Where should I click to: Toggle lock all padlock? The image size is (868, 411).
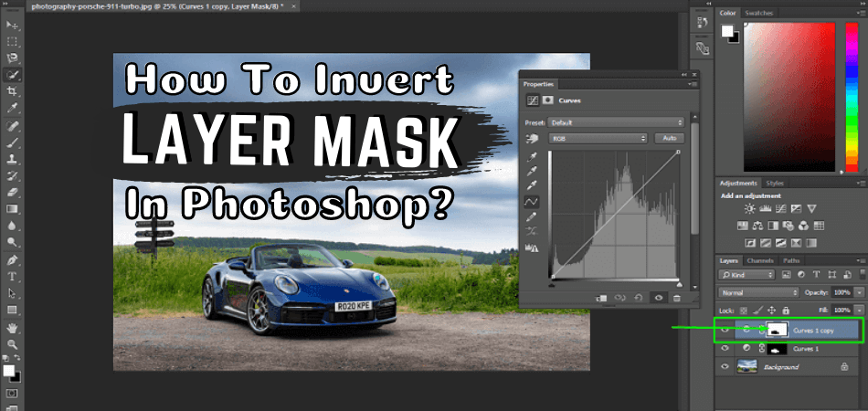click(786, 311)
